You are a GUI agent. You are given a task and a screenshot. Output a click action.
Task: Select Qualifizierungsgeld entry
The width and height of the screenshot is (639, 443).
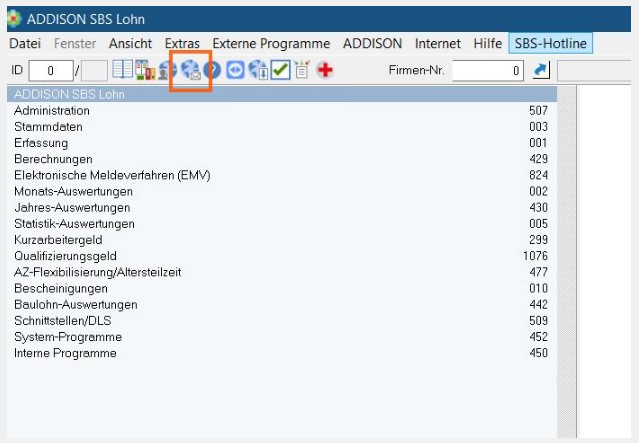[x=282, y=256]
